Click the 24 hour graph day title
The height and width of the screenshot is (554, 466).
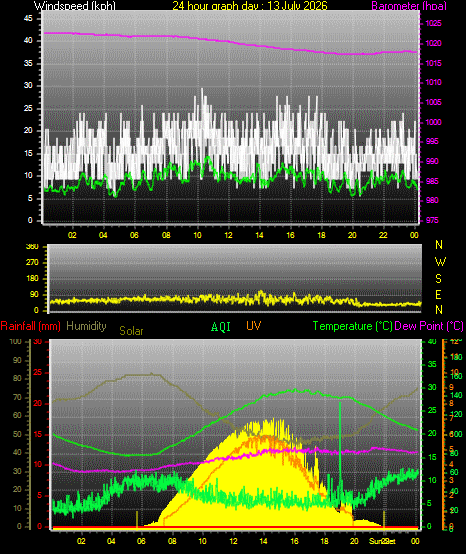(250, 6)
